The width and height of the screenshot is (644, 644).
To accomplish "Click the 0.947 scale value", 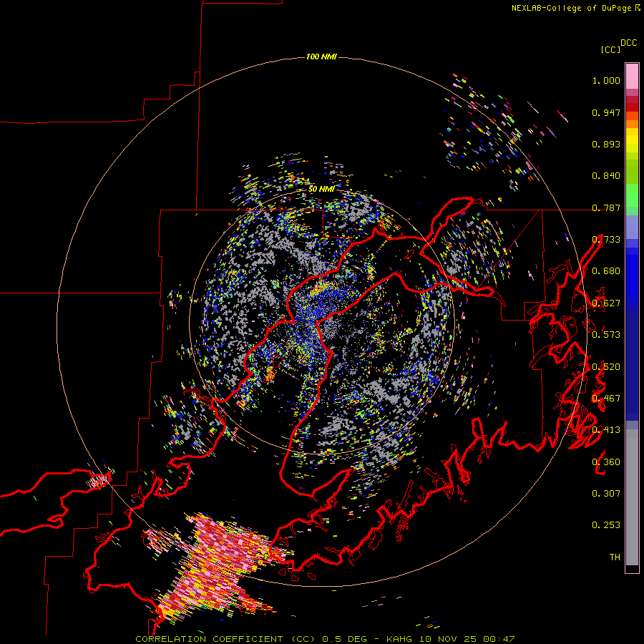I will click(606, 112).
